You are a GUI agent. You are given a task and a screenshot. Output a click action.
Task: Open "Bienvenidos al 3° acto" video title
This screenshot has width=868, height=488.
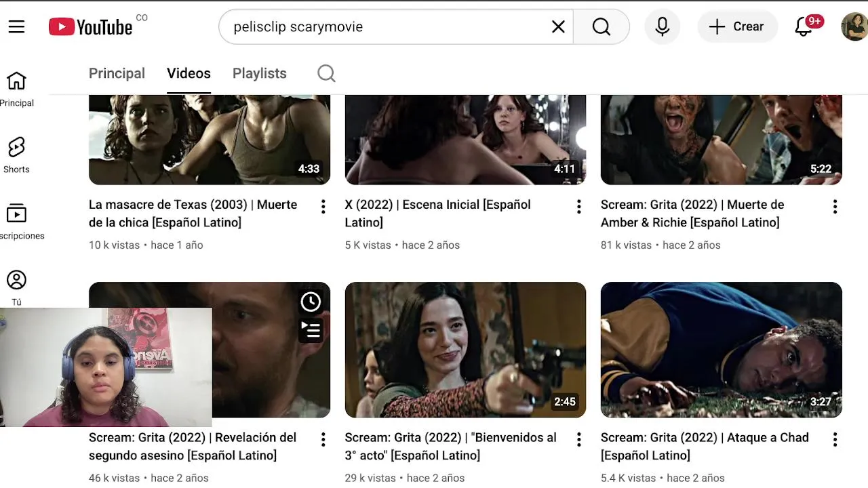pyautogui.click(x=450, y=446)
